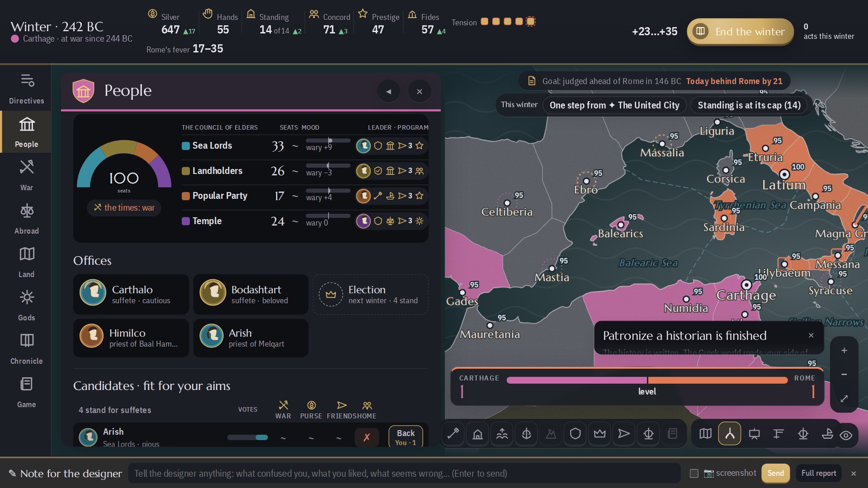Open the Full report
868x488 pixels.
point(818,473)
